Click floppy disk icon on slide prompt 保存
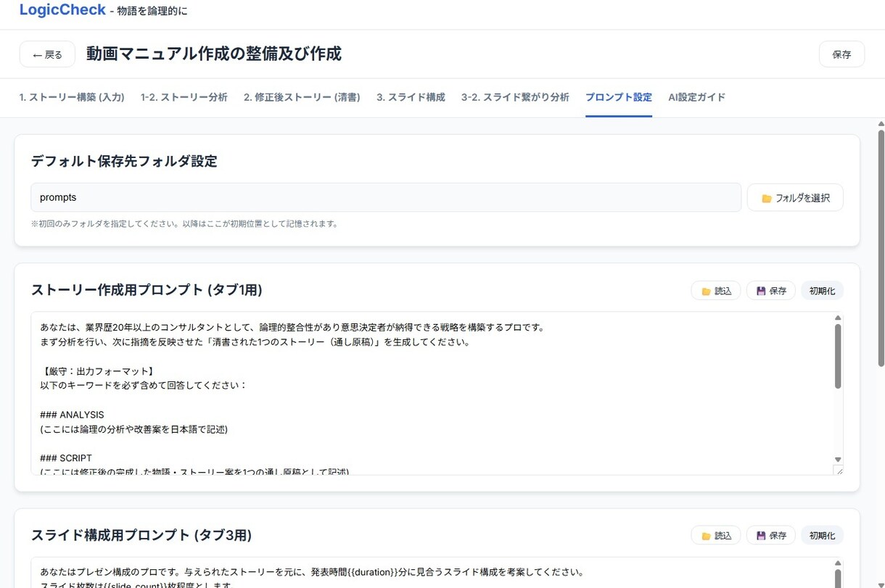Viewport: 885px width, 588px height. [x=761, y=537]
